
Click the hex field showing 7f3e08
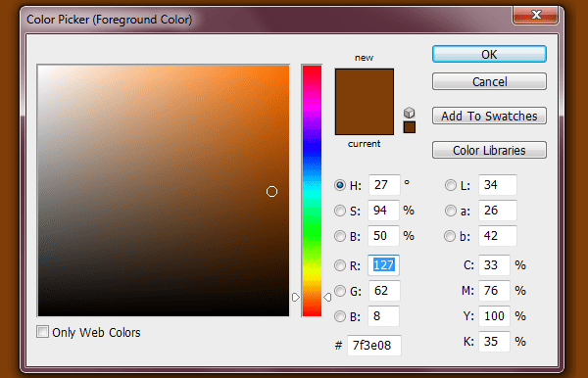[374, 345]
